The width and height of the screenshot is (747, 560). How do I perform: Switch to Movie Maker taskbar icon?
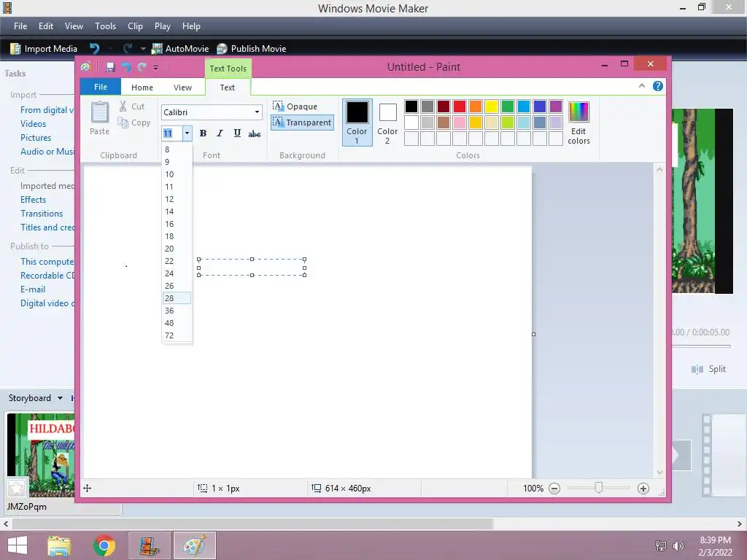pyautogui.click(x=149, y=545)
